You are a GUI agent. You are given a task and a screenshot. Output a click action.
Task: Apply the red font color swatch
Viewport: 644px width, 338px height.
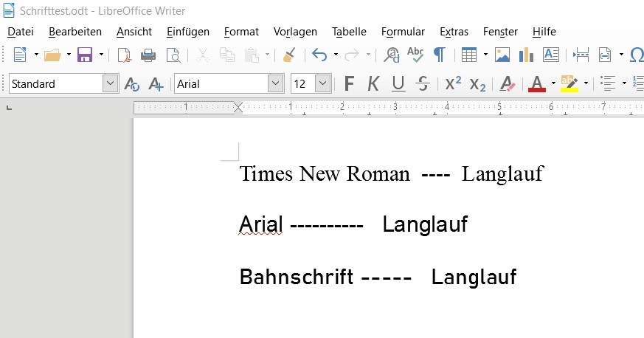click(537, 84)
